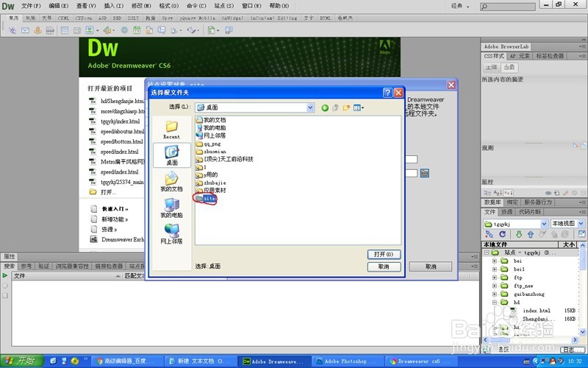Select index.html in Files panel
The image size is (588, 368).
point(537,311)
